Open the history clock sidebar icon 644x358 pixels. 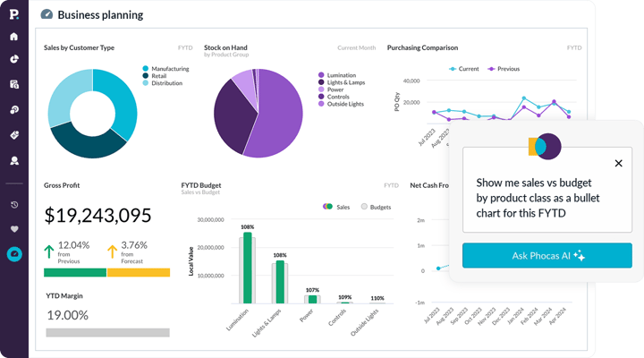[14, 205]
